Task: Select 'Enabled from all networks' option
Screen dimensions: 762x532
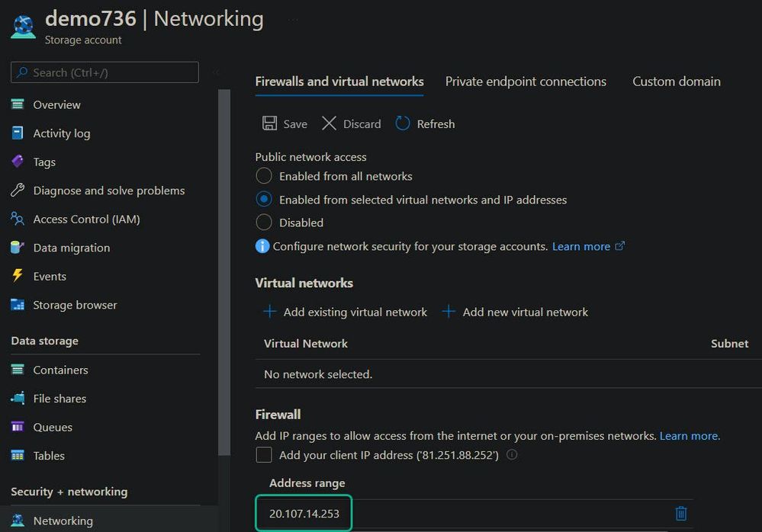Action: click(x=264, y=176)
